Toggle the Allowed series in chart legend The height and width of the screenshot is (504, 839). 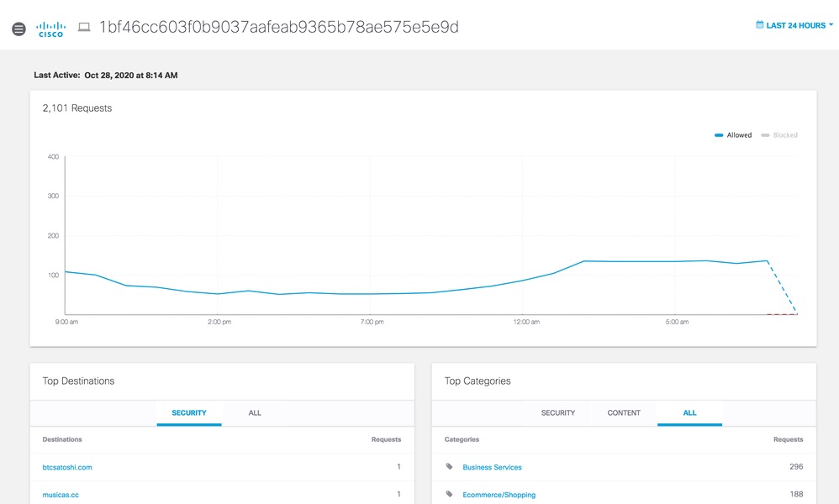click(x=734, y=135)
